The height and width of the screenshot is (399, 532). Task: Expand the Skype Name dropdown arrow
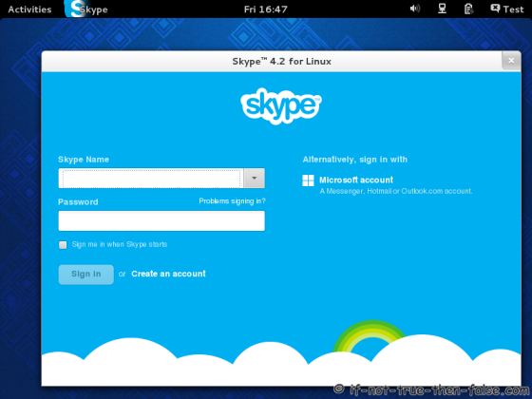[254, 179]
